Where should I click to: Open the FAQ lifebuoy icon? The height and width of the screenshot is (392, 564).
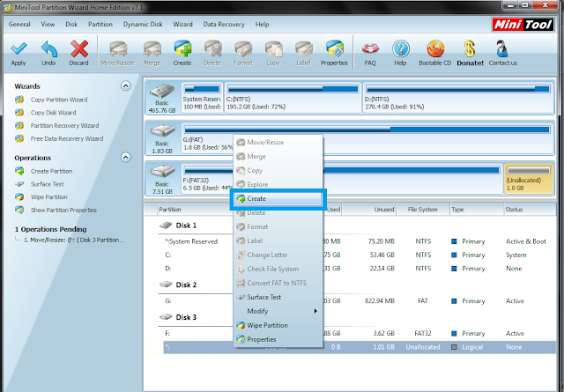(x=370, y=49)
